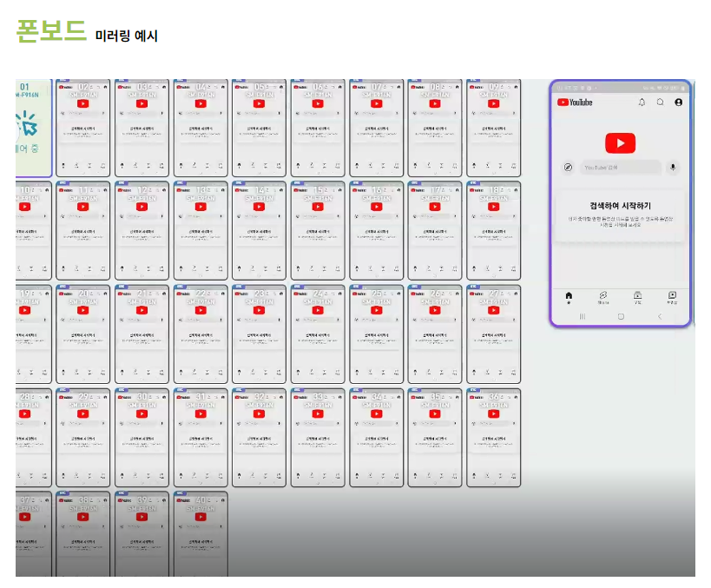The image size is (711, 588).
Task: Tap the search magnifier in YouTube header
Action: [660, 102]
